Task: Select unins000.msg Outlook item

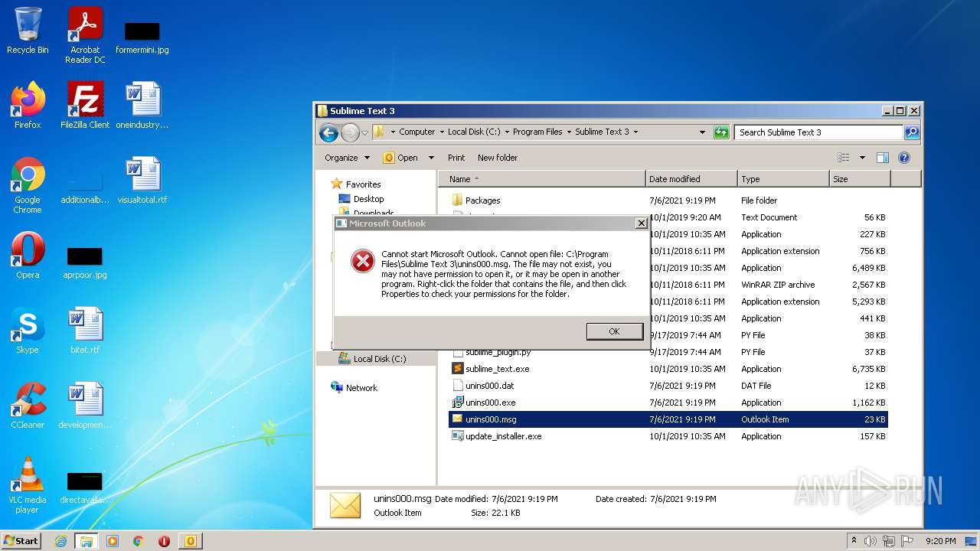Action: coord(668,419)
